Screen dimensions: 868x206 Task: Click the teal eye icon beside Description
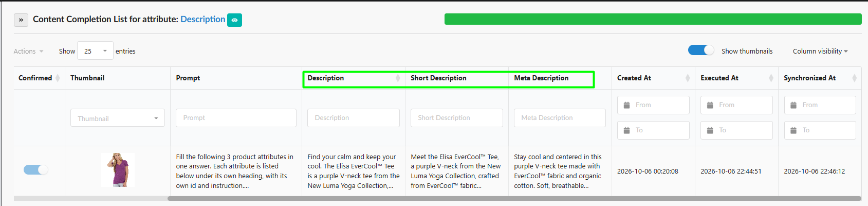[x=234, y=20]
